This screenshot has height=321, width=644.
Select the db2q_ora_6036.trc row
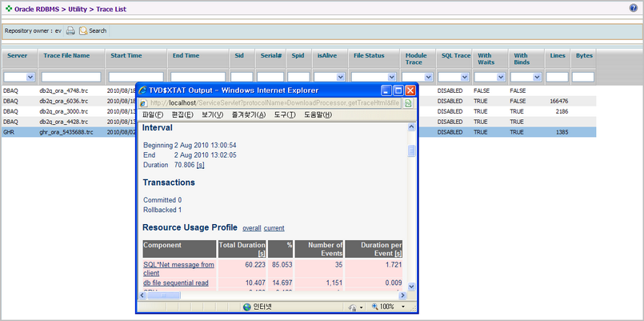point(298,101)
